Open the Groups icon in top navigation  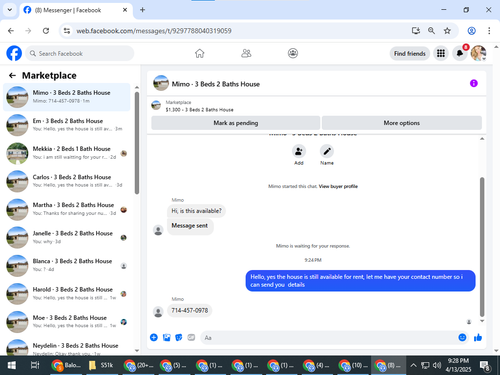click(x=293, y=53)
